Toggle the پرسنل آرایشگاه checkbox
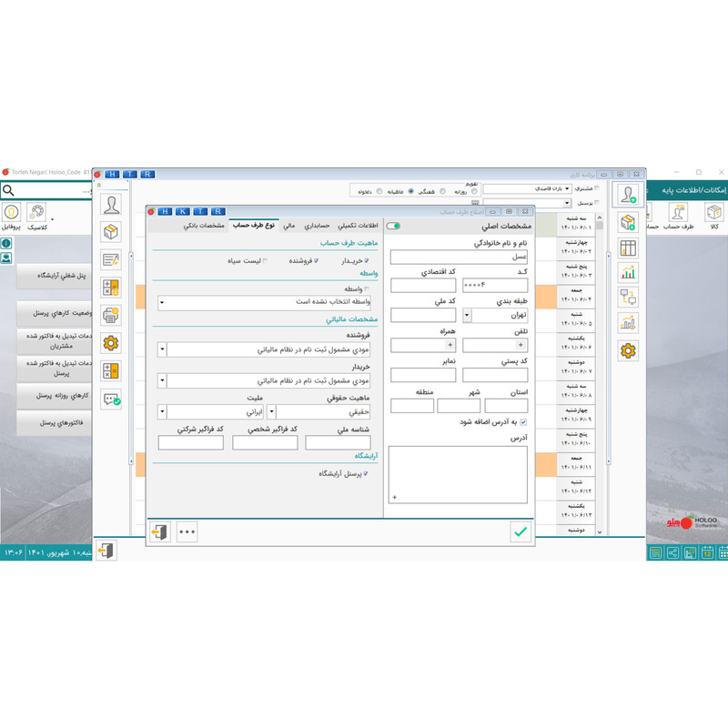Screen dimensions: 728x728 (366, 473)
